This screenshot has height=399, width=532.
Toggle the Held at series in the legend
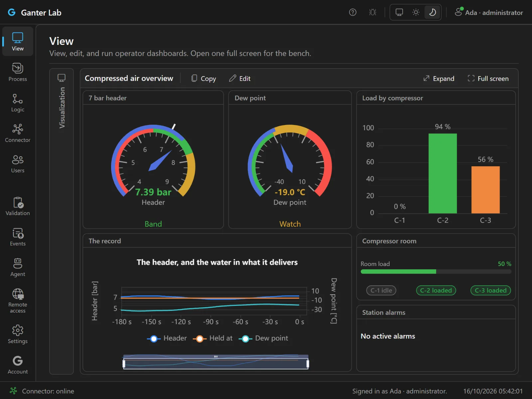213,338
